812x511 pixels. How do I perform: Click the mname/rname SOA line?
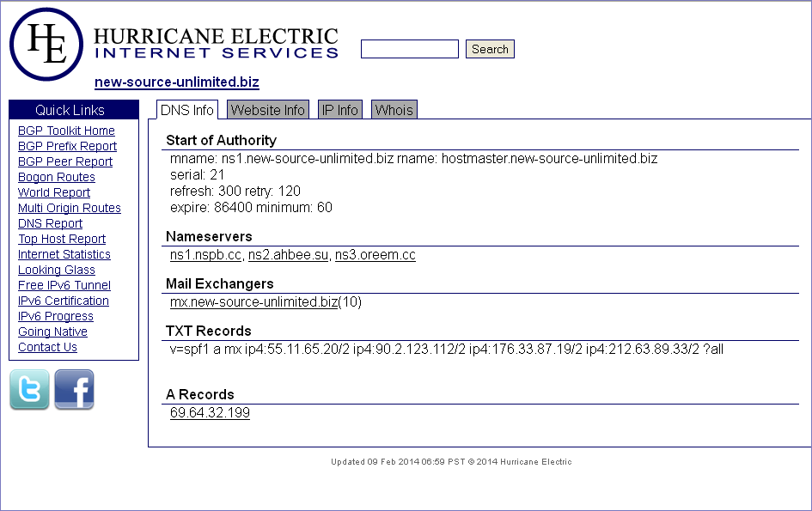tap(414, 158)
